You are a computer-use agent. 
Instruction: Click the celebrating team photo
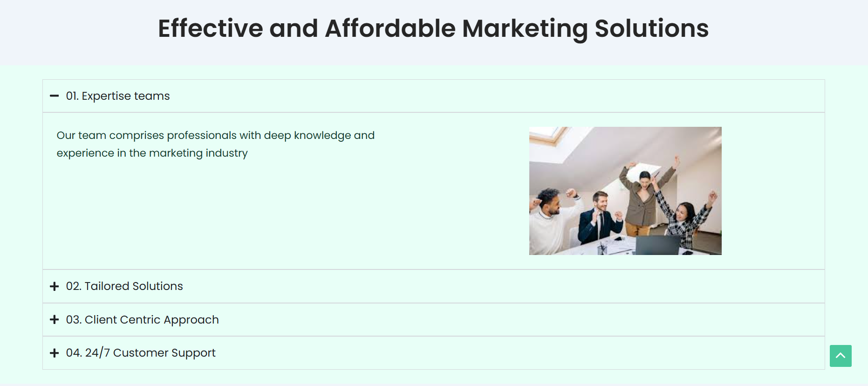625,191
